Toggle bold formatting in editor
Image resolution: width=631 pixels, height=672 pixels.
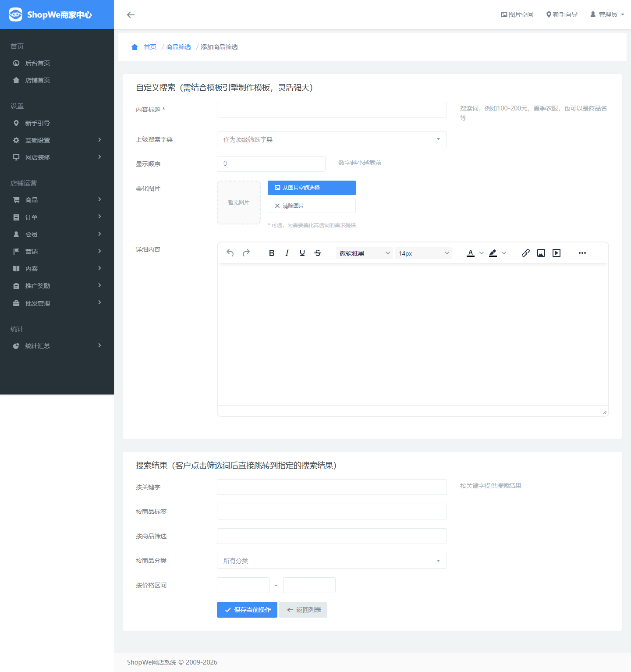(272, 253)
